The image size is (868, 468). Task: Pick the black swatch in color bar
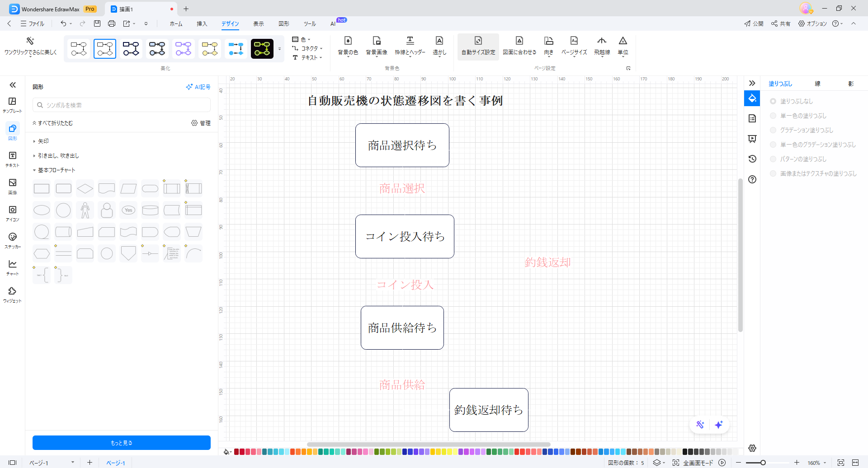(685, 452)
